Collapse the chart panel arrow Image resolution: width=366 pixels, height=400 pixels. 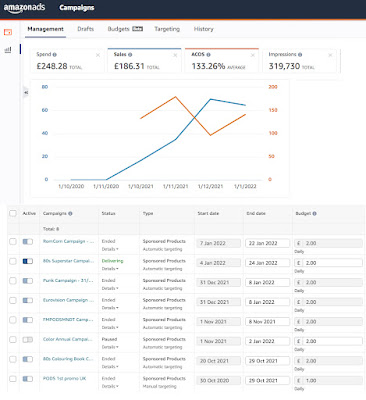(x=26, y=92)
